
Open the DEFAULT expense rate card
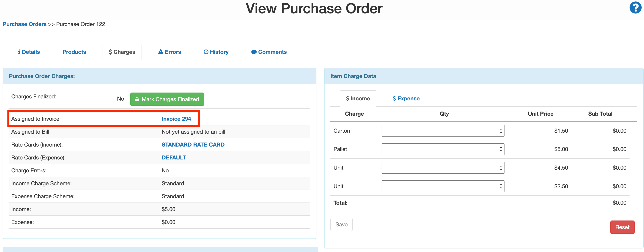coord(174,157)
